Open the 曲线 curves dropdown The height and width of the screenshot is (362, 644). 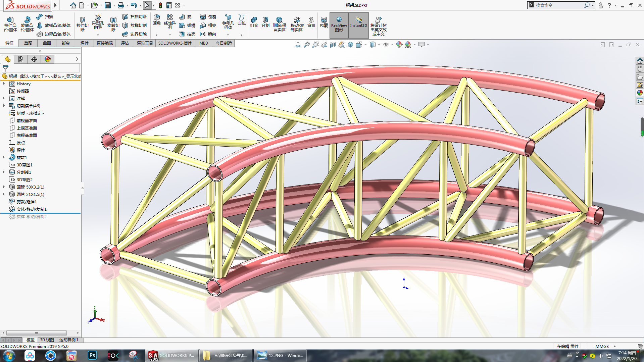(241, 35)
